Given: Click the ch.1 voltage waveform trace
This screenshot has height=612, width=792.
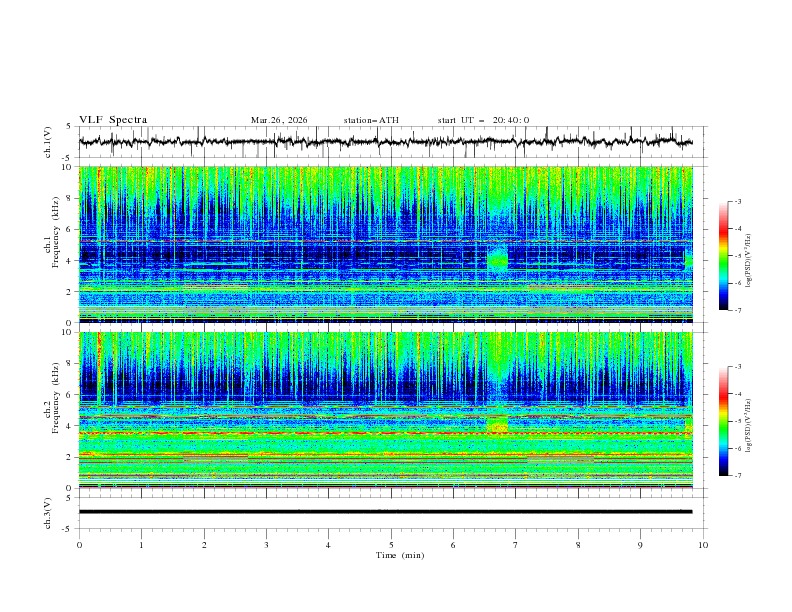Looking at the screenshot, I should pos(386,142).
